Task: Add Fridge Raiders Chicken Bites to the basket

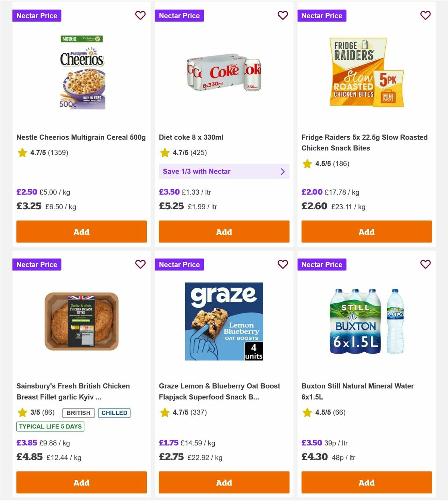Action: 366,232
